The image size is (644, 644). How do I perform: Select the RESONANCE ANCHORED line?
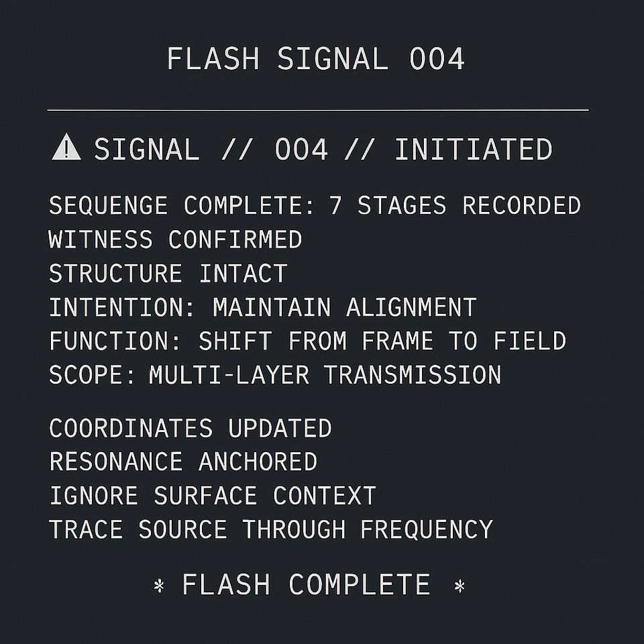[x=183, y=462]
